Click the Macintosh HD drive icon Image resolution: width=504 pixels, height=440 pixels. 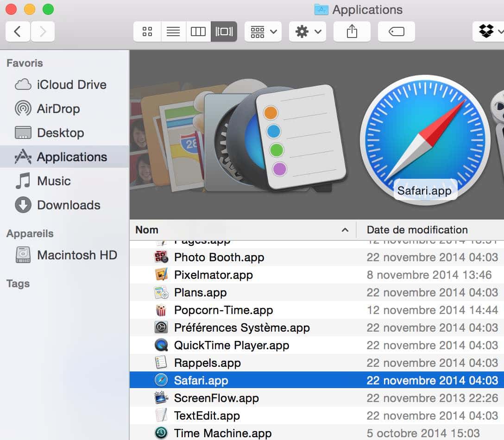point(23,255)
